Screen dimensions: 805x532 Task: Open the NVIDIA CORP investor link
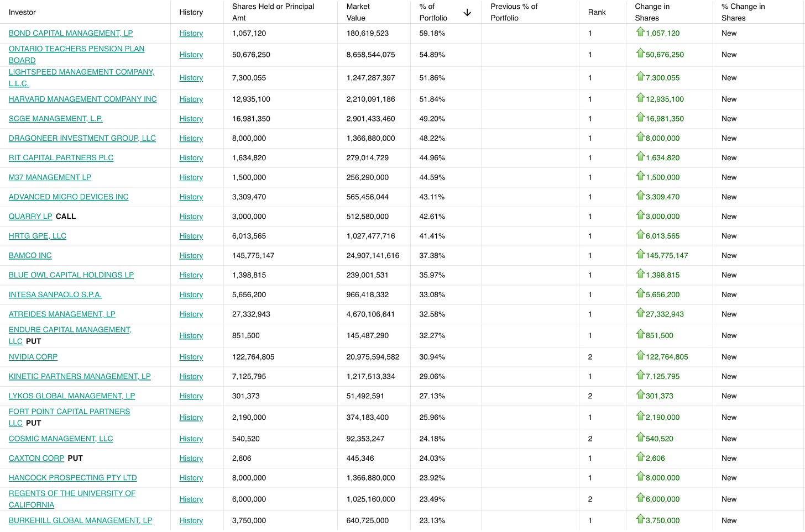[33, 357]
